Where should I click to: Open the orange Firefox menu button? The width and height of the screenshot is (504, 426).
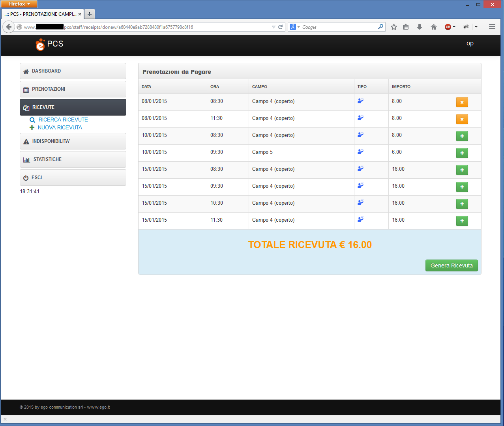pyautogui.click(x=19, y=4)
